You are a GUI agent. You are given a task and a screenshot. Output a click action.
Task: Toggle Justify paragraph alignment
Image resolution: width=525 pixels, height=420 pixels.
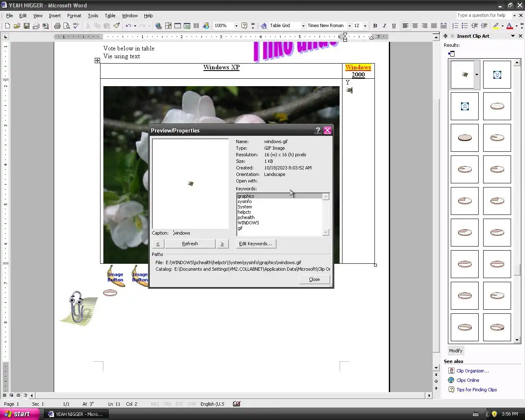tap(434, 26)
